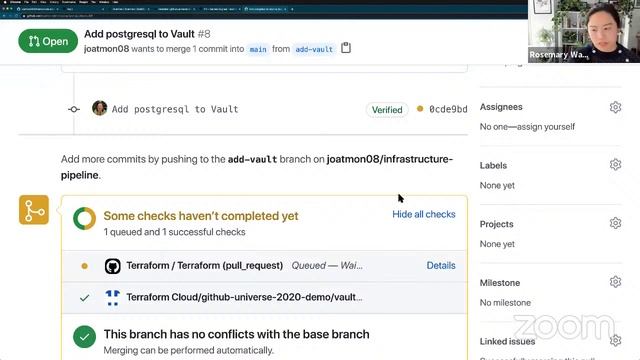Click the Labels heading
This screenshot has height=360, width=640.
[x=493, y=165]
